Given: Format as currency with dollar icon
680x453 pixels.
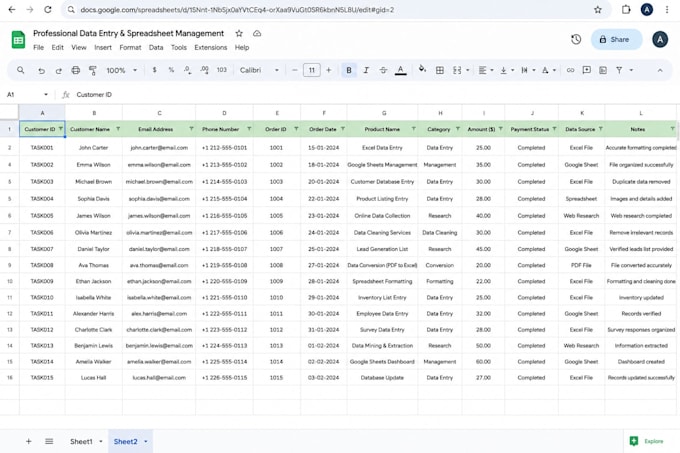Looking at the screenshot, I should [x=154, y=70].
